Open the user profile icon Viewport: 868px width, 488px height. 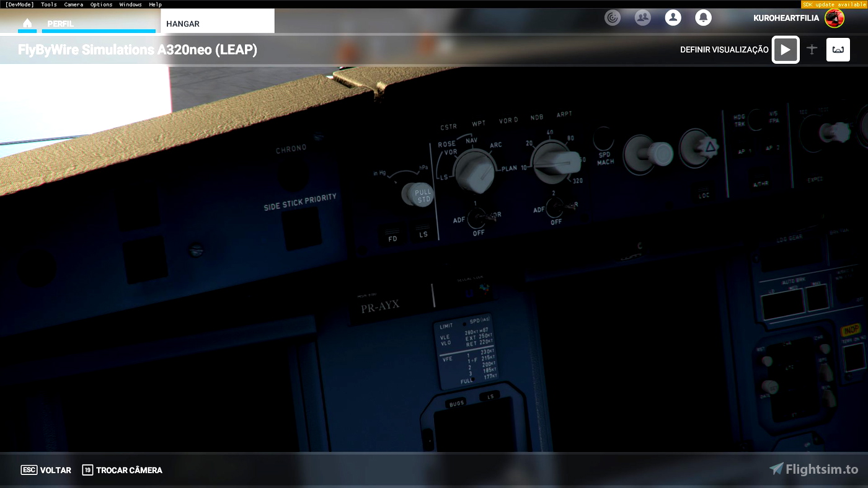click(x=673, y=18)
